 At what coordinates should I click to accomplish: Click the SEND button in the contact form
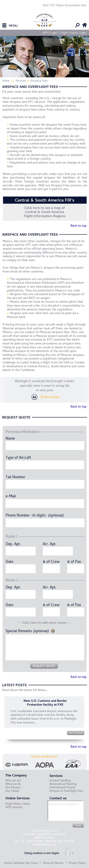click(x=78, y=826)
